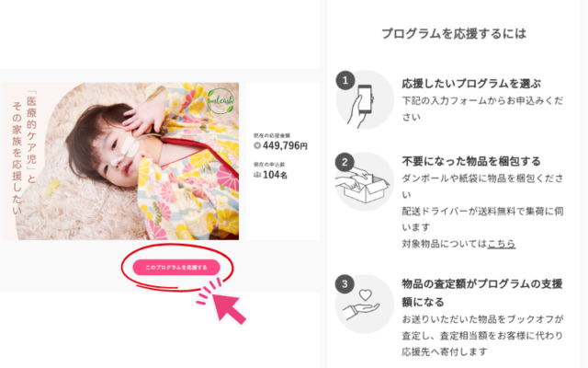The width and height of the screenshot is (588, 368).
Task: Open the child in kimono program photo
Action: pyautogui.click(x=120, y=161)
